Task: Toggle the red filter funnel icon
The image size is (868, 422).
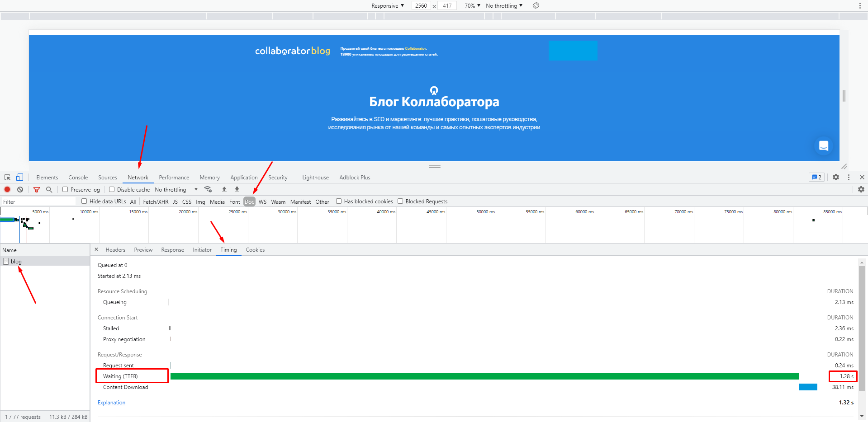Action: click(x=37, y=190)
